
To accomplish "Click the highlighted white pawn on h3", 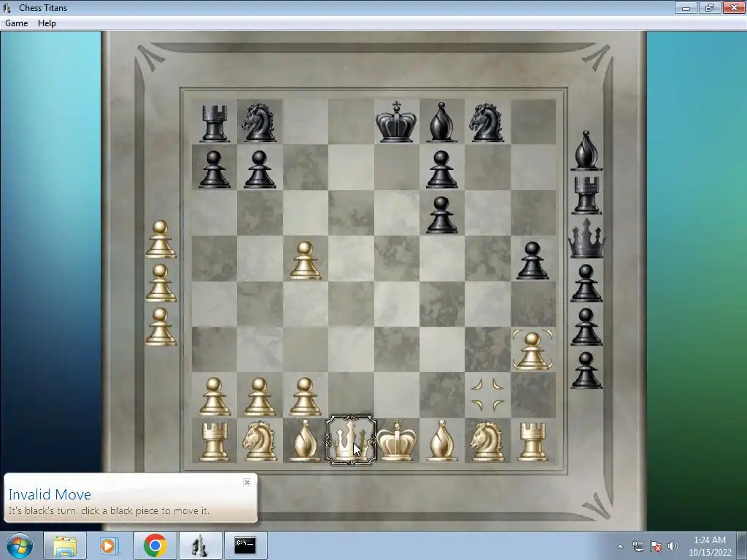I will pyautogui.click(x=533, y=351).
